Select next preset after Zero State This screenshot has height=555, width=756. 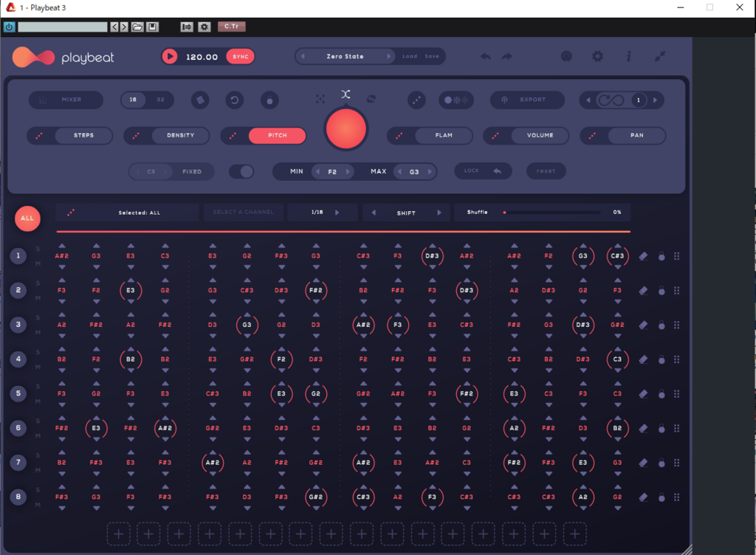388,56
